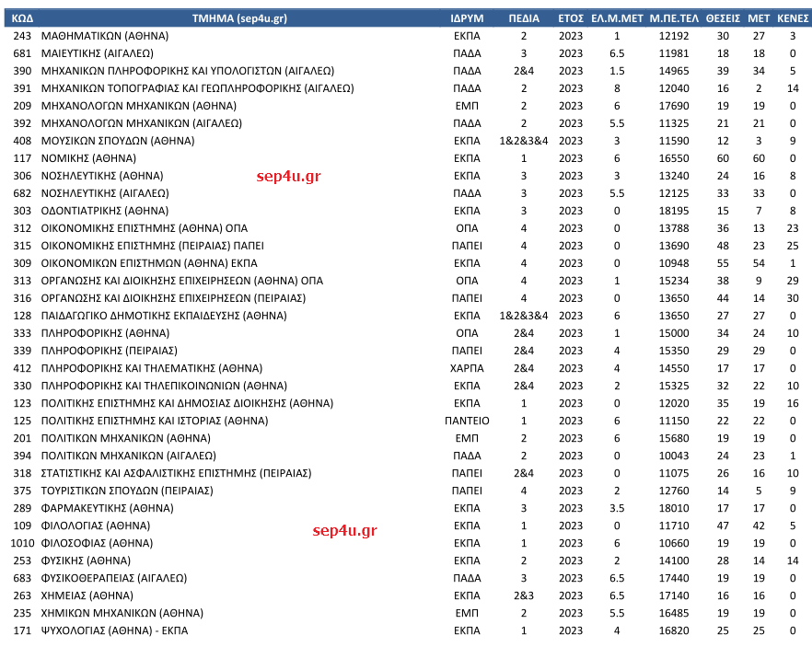Select the ΝΟΜΙΚΗΣ (ΑΘΗΝΑ) department name

coord(89,158)
